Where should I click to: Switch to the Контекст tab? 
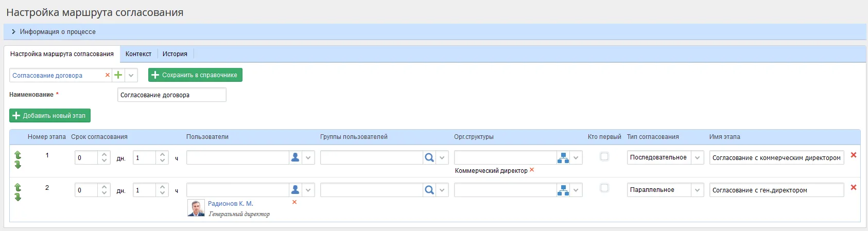(x=138, y=54)
